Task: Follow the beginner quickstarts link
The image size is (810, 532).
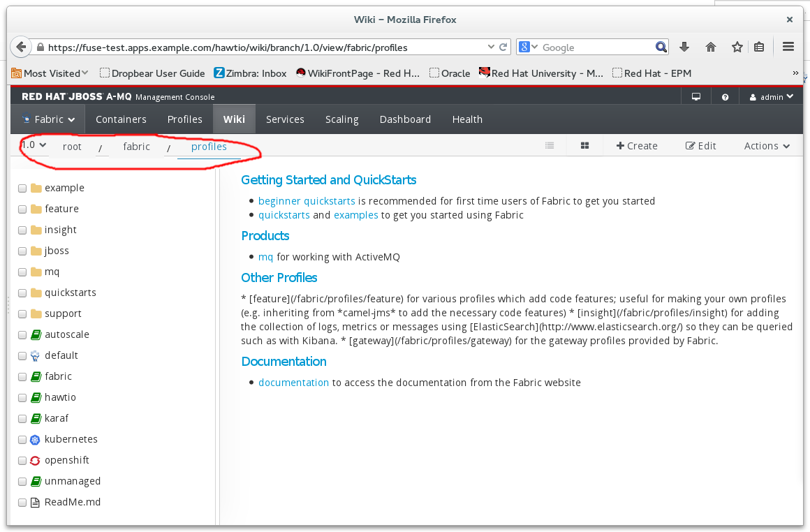Action: [307, 201]
